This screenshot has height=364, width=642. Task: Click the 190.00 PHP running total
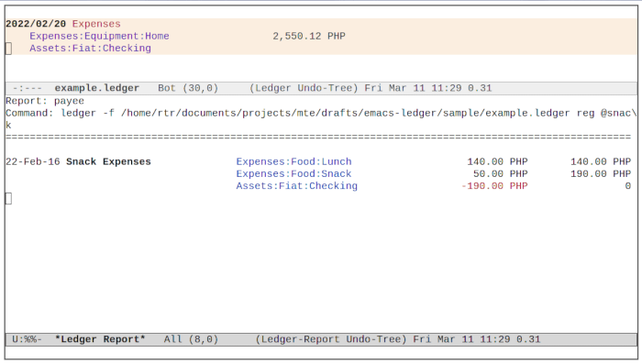tap(601, 173)
